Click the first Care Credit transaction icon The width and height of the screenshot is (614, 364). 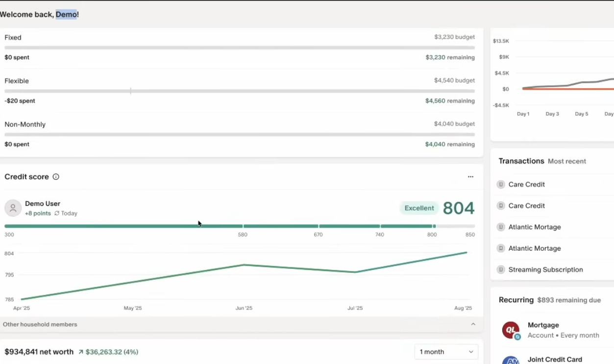pyautogui.click(x=501, y=185)
